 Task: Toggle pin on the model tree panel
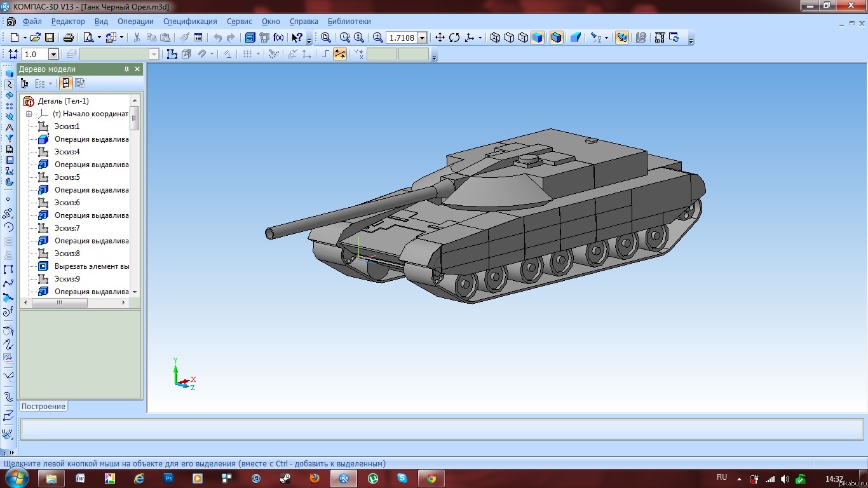[x=126, y=69]
